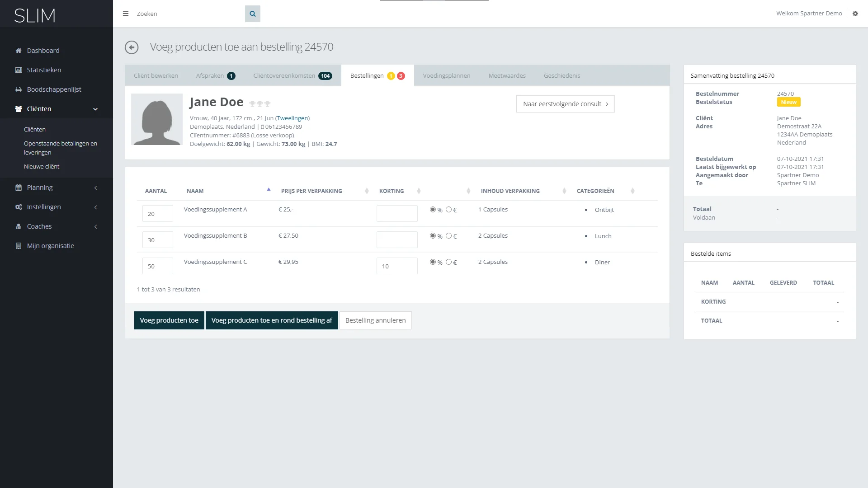Open Statistieken chart icon in sidebar
The image size is (868, 488).
[x=19, y=70]
